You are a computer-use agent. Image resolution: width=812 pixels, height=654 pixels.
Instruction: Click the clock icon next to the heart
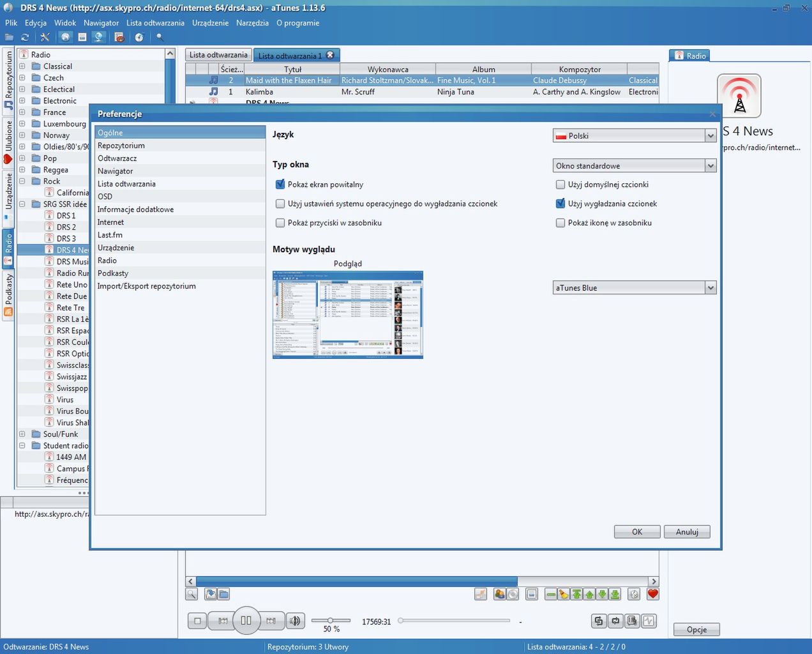click(634, 594)
